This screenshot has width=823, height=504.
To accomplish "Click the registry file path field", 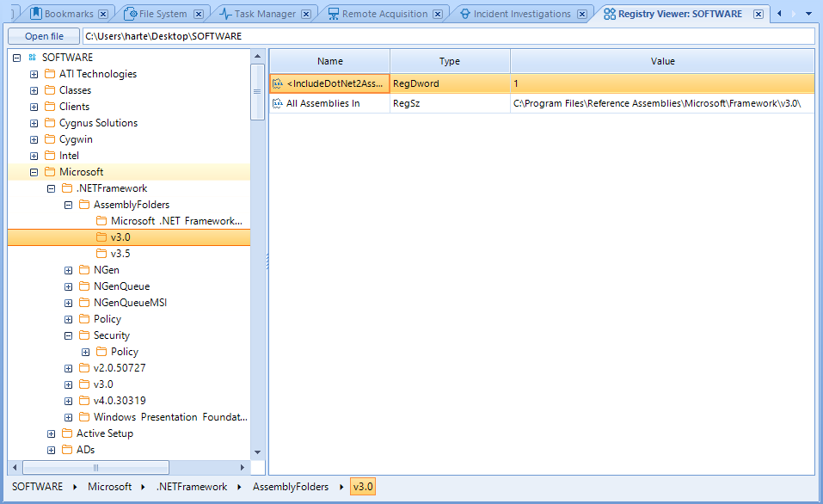I will [x=447, y=36].
